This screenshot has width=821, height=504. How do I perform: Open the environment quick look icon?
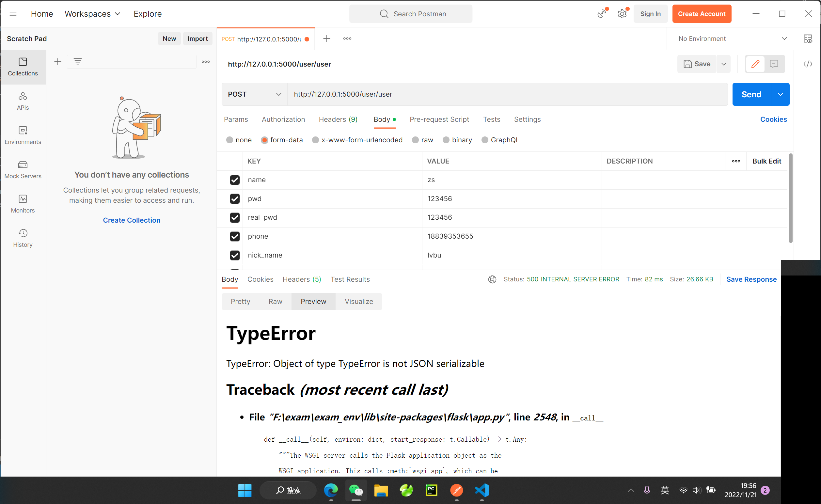point(808,39)
